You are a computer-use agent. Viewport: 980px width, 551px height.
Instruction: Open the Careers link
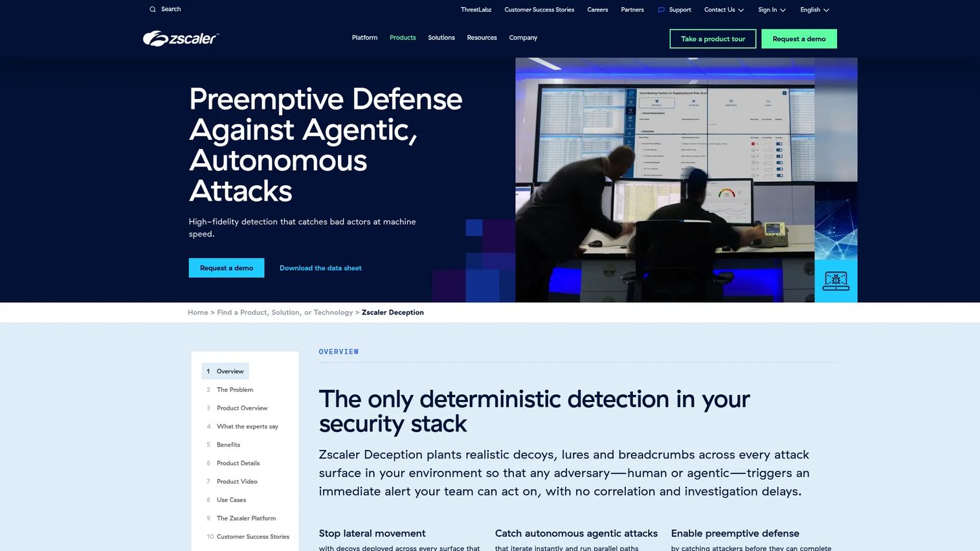coord(597,10)
